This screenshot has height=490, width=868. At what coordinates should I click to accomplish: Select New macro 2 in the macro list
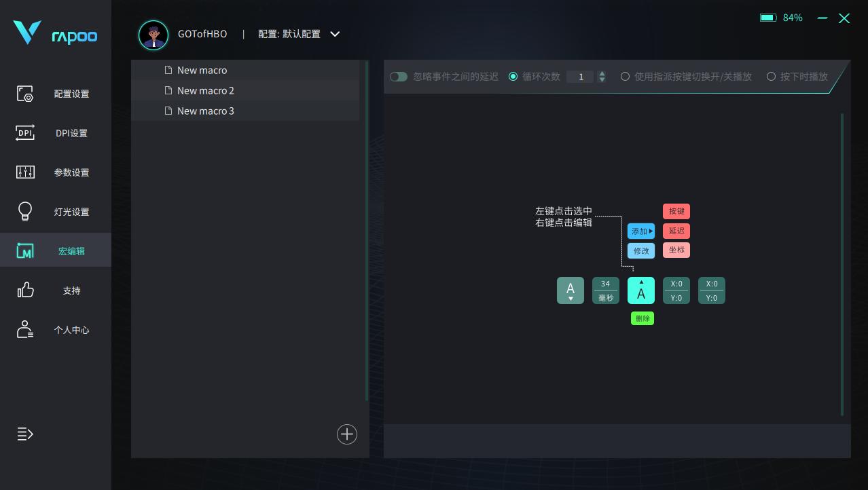pos(206,90)
